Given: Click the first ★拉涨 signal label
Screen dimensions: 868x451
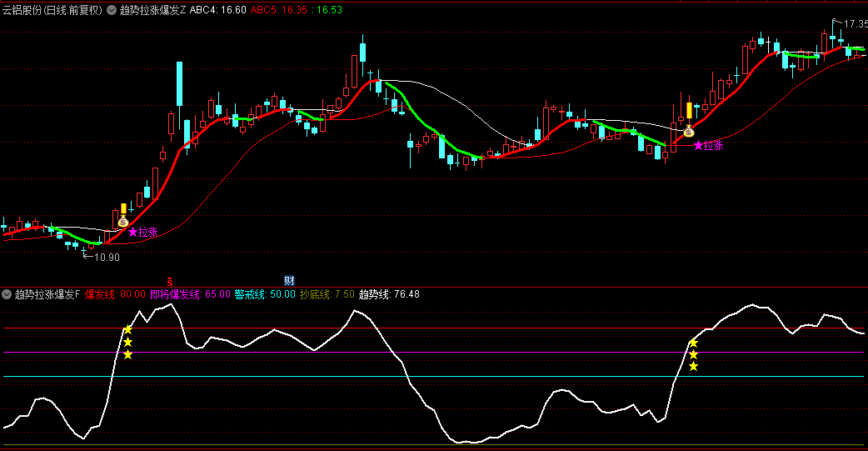Looking at the screenshot, I should 142,232.
